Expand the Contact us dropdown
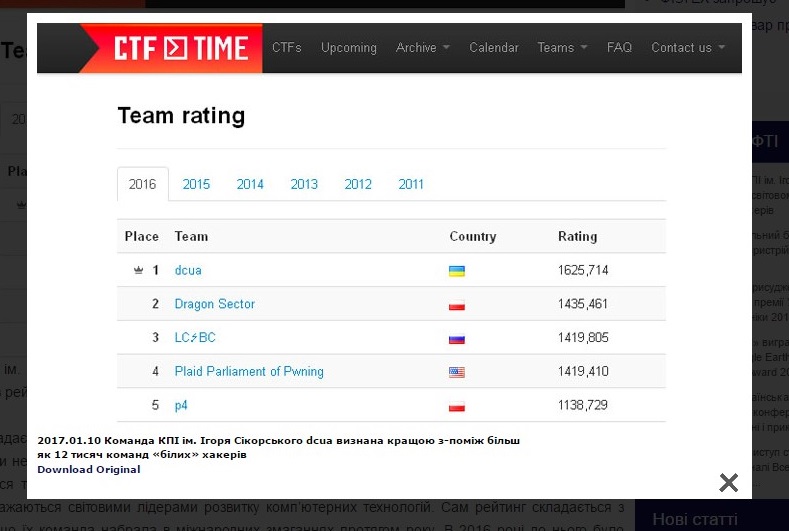789x531 pixels. 688,48
